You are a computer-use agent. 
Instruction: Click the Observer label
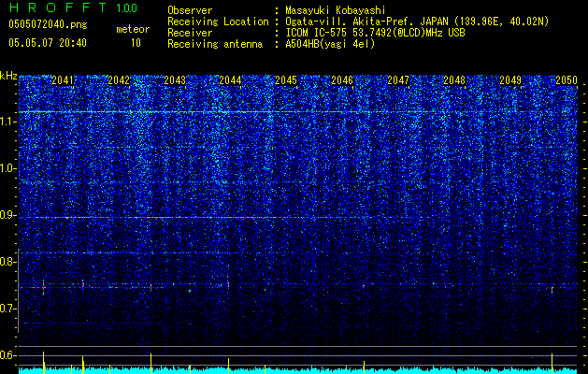click(x=190, y=10)
